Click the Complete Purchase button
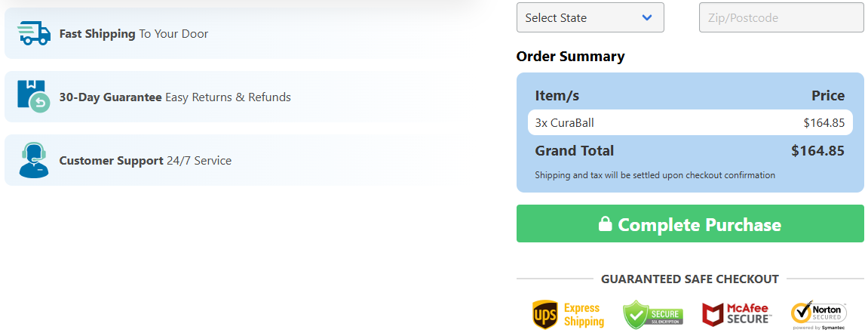 [690, 223]
